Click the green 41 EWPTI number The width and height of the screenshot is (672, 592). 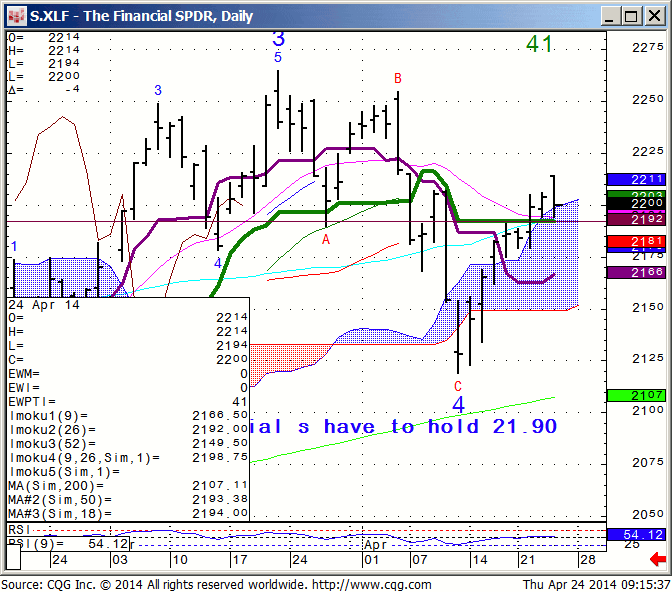pos(539,44)
